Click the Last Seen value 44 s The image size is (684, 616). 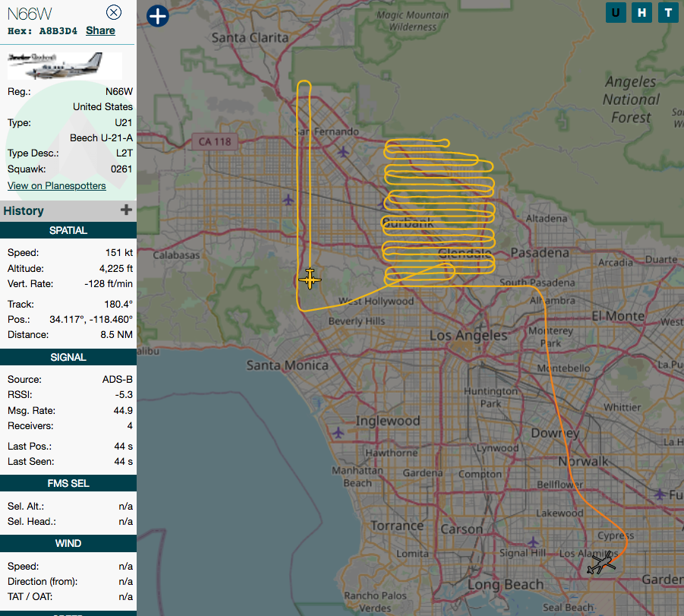click(124, 462)
